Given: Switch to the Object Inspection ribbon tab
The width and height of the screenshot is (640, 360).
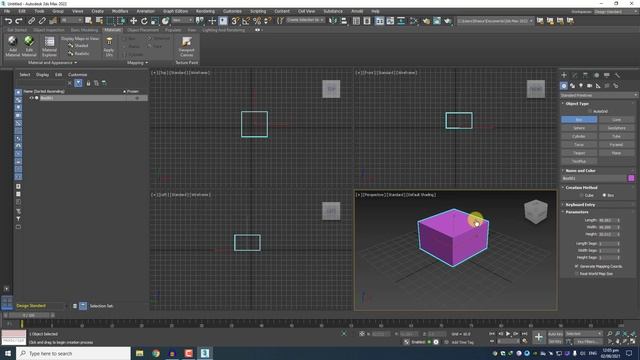Looking at the screenshot, I should [x=49, y=30].
